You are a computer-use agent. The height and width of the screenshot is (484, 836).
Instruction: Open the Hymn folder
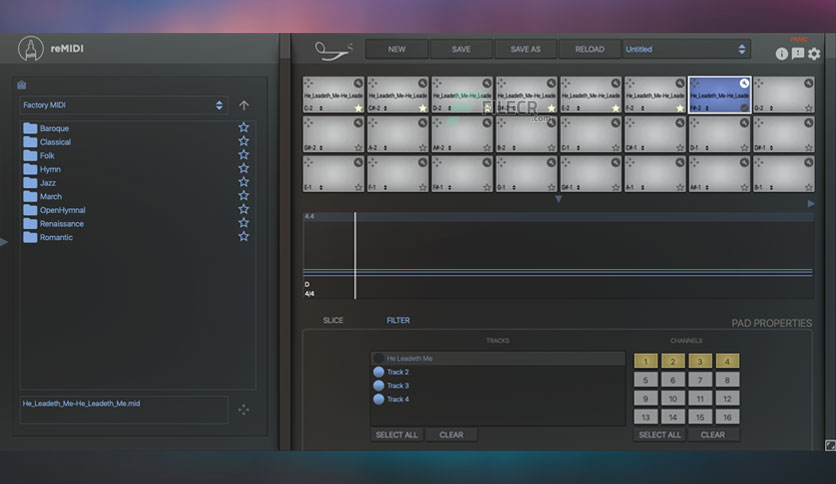pyautogui.click(x=50, y=169)
